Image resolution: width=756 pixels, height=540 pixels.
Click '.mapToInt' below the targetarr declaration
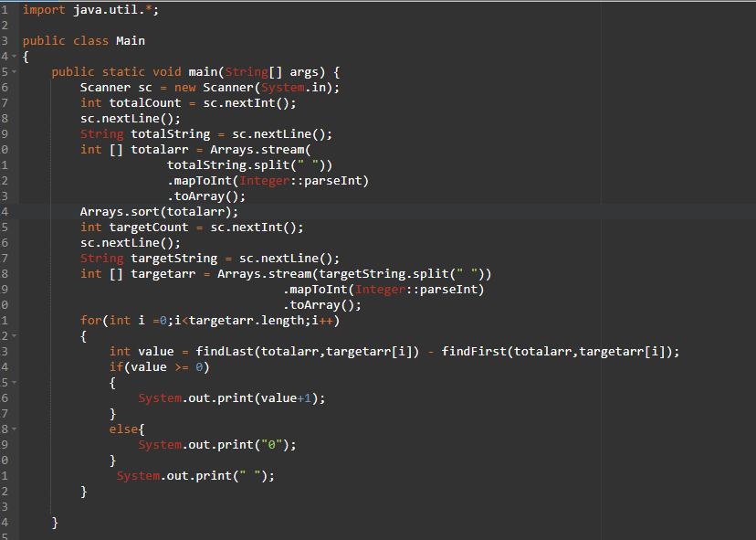[x=315, y=289]
